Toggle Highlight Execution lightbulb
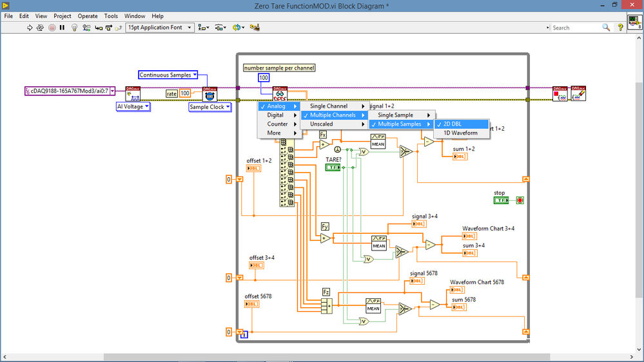The image size is (644, 362). [x=74, y=28]
